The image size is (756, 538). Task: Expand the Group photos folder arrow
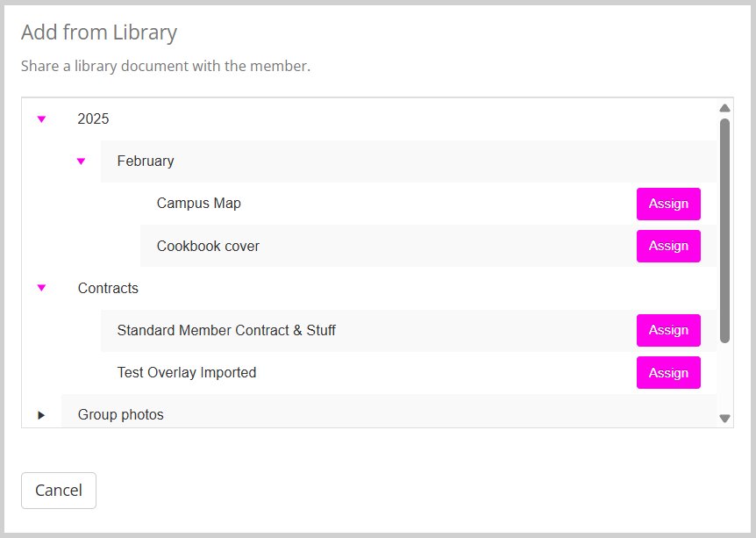[41, 415]
